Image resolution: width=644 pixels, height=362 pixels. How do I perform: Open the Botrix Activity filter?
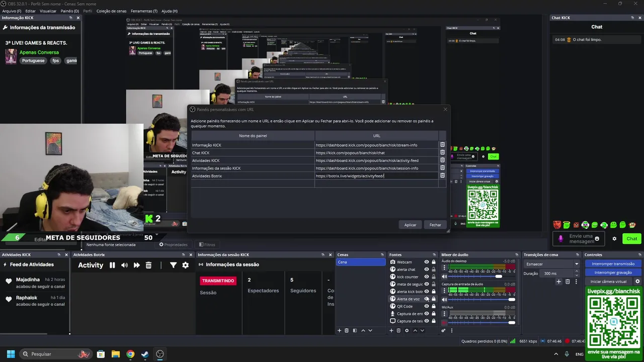point(173,265)
